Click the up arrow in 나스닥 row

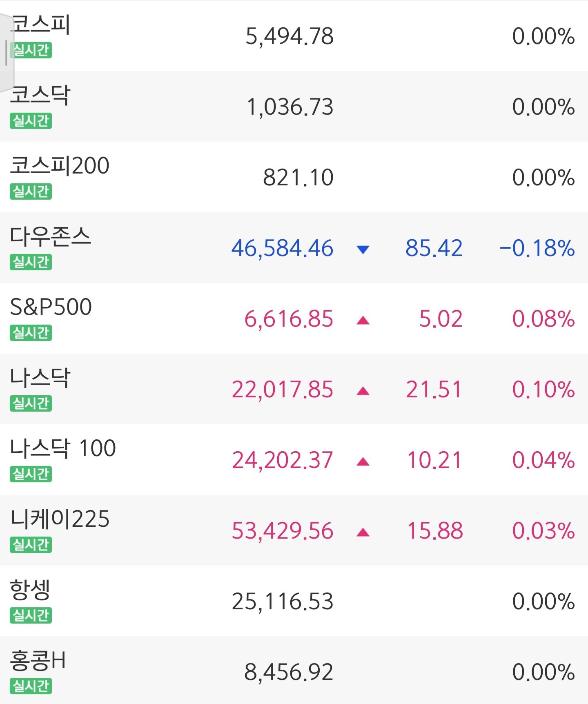(363, 391)
